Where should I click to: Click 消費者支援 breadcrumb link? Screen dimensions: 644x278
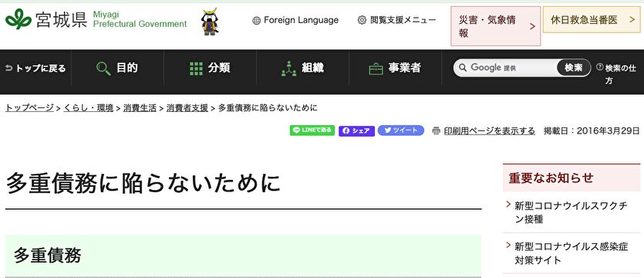(x=187, y=108)
